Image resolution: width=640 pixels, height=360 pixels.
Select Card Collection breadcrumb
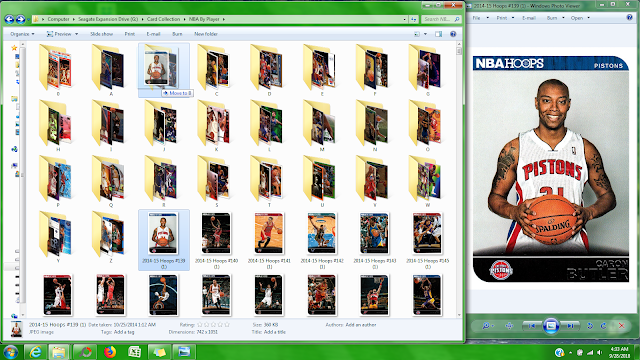tap(163, 19)
